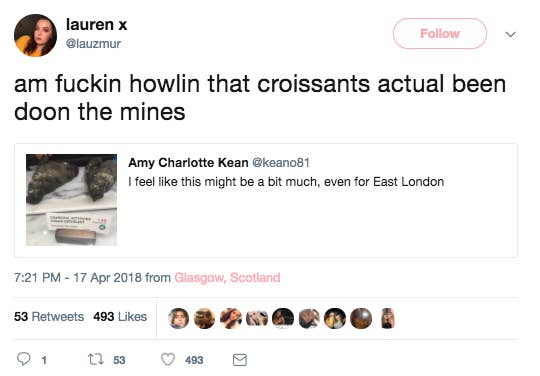Open the quoted croissant photo thumbnail
This screenshot has height=376, width=540.
tap(72, 200)
